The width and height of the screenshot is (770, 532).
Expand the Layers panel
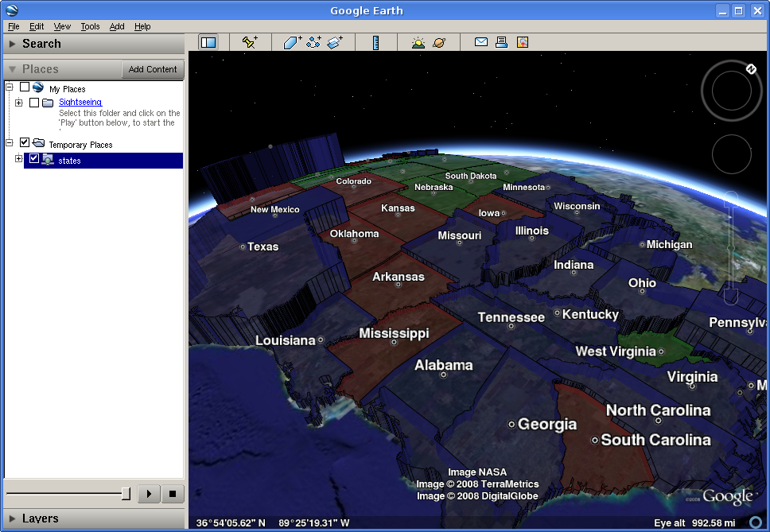(x=40, y=518)
